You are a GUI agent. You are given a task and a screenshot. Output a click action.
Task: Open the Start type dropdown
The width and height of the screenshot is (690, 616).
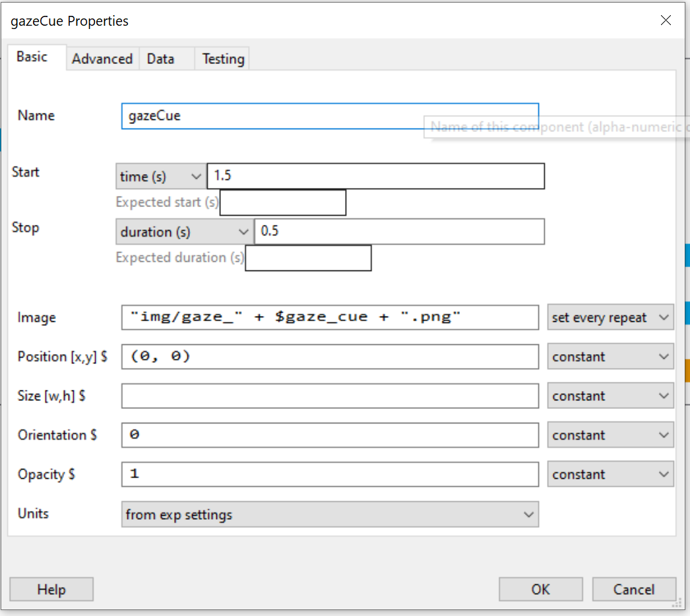160,177
